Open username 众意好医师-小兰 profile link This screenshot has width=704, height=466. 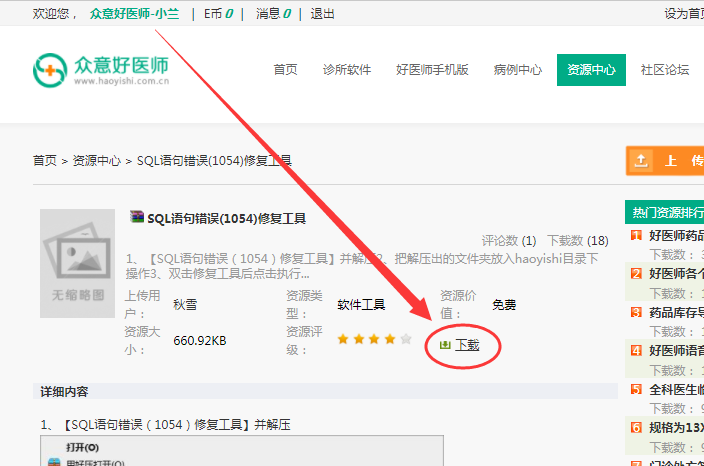(x=134, y=14)
